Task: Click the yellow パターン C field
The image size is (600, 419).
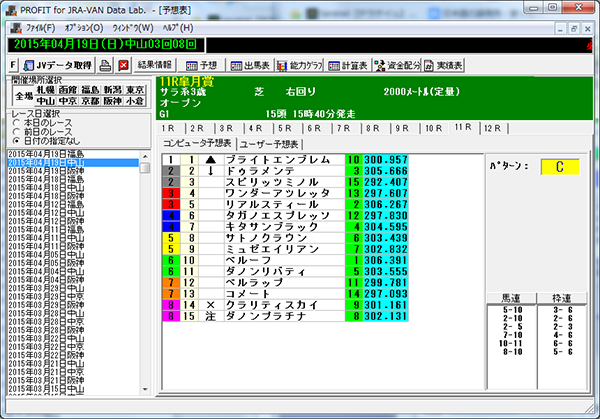Action: tap(560, 167)
